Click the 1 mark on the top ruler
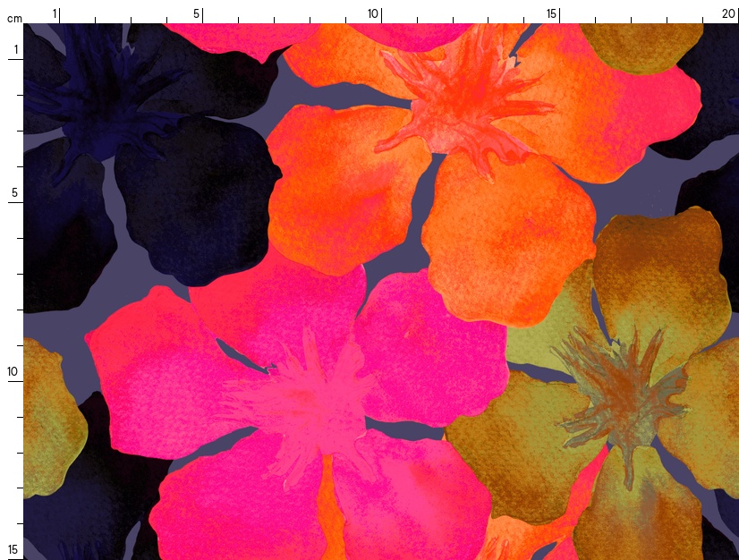Viewport: 739px width, 560px height. coord(55,14)
